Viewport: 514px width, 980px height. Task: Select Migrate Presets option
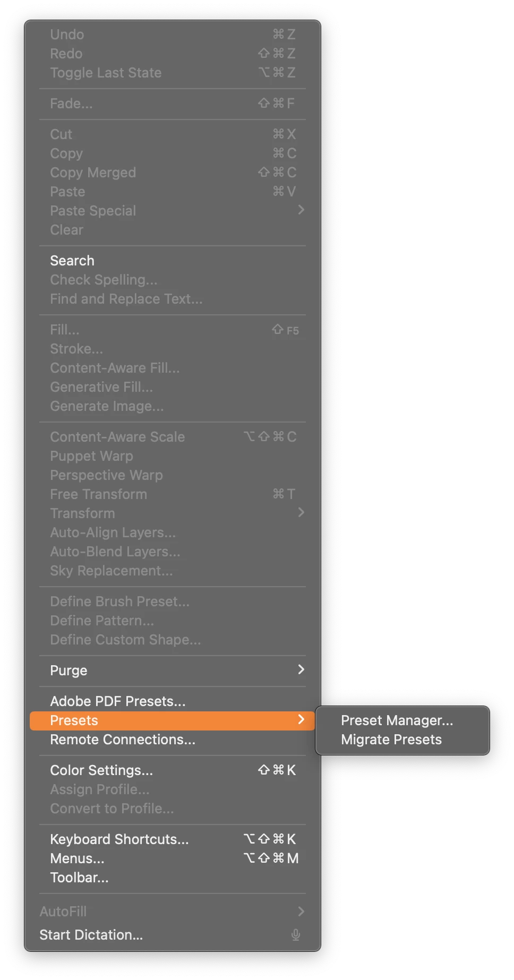[x=391, y=740]
